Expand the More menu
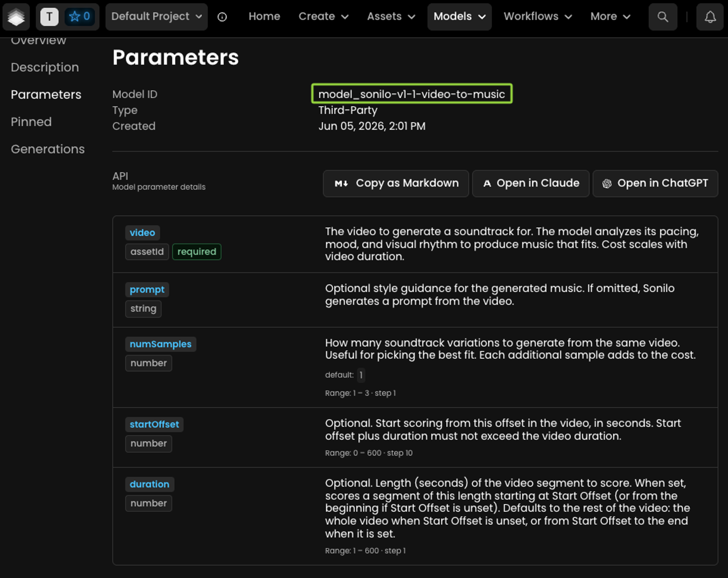 (x=610, y=17)
